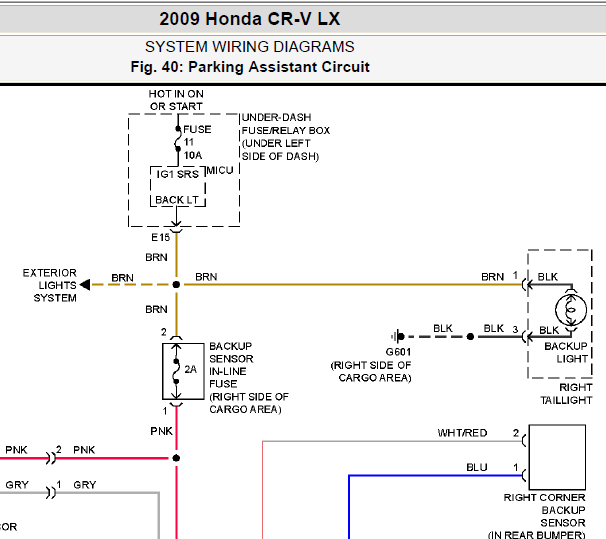Image resolution: width=606 pixels, height=539 pixels.
Task: Click the 'PNK' label below the in-line fuse
Action: pos(161,431)
